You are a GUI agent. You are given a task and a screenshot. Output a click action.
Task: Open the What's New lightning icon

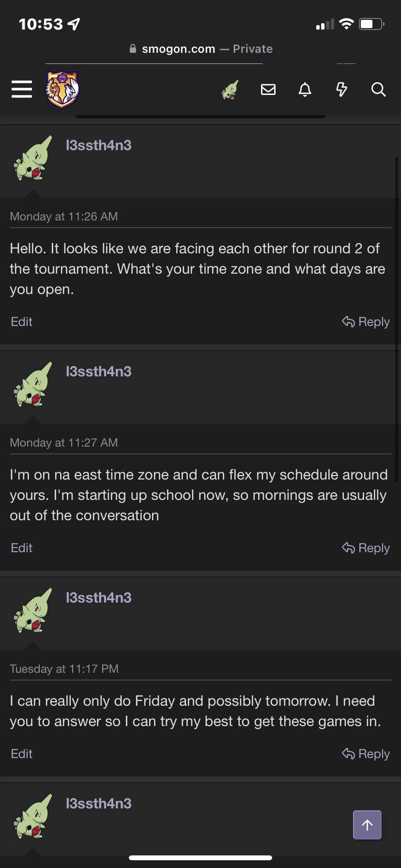pos(342,90)
